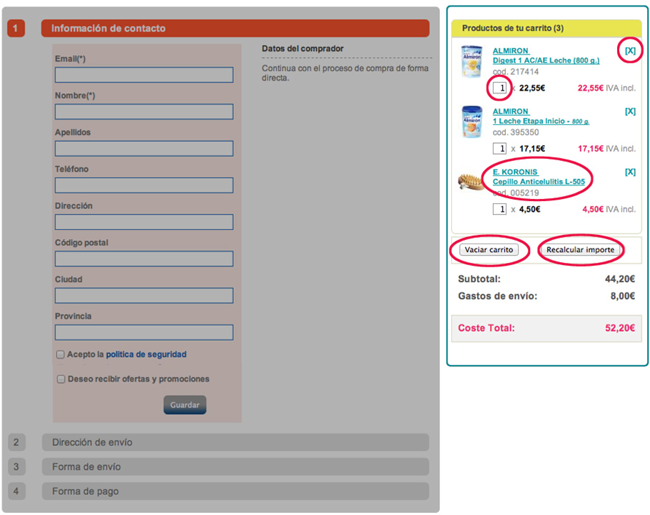This screenshot has height=515, width=650.
Task: Click the Koronis brush product image
Action: [471, 181]
